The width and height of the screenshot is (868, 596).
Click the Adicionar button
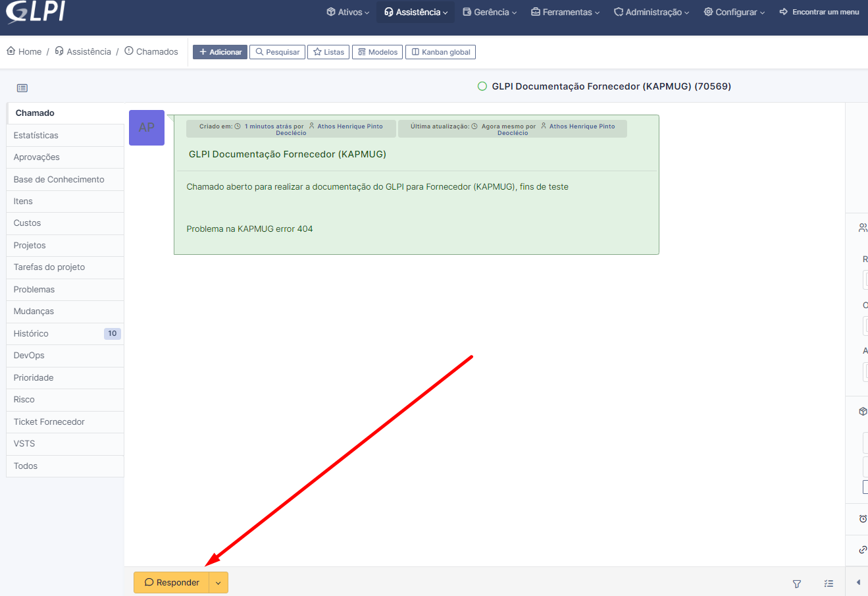[220, 52]
